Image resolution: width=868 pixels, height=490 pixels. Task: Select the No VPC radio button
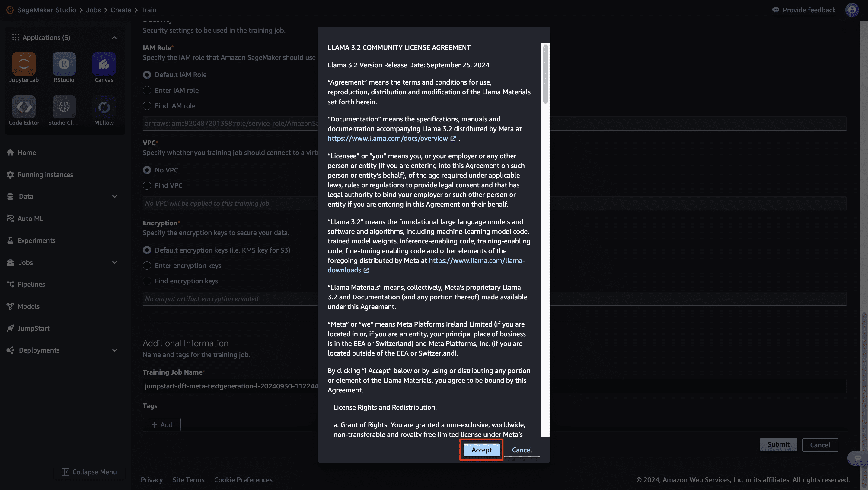point(147,170)
